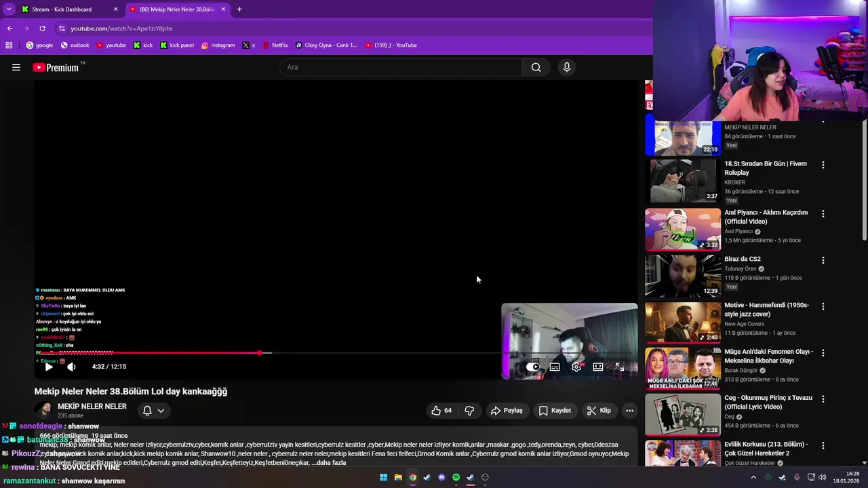
Task: Open MEKİP NELER NELER channel name link
Action: click(92, 406)
